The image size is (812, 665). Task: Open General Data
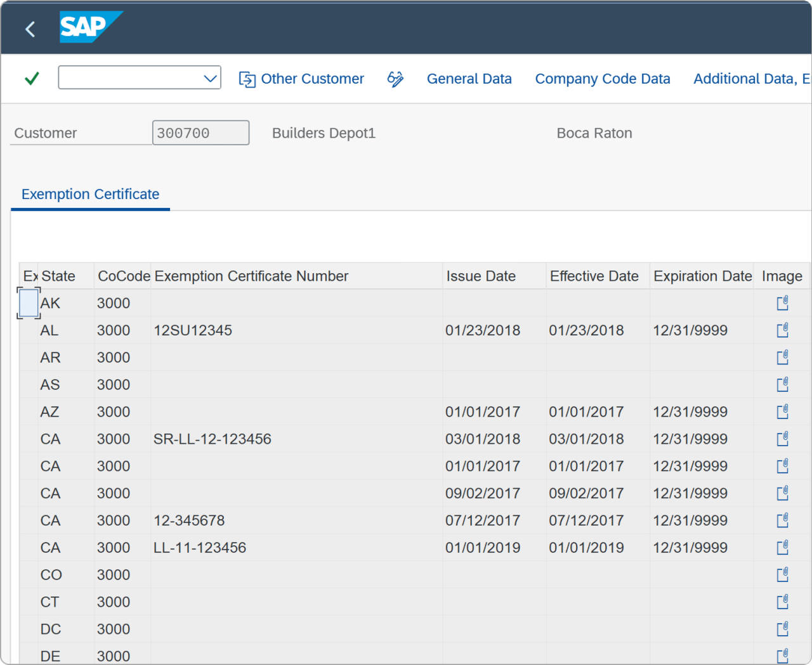[469, 79]
